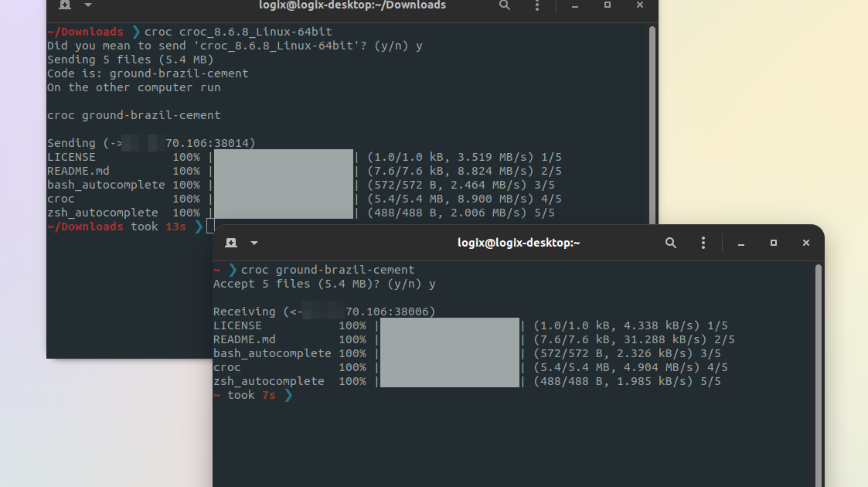Open new tab in back Downloads terminal

coord(65,5)
